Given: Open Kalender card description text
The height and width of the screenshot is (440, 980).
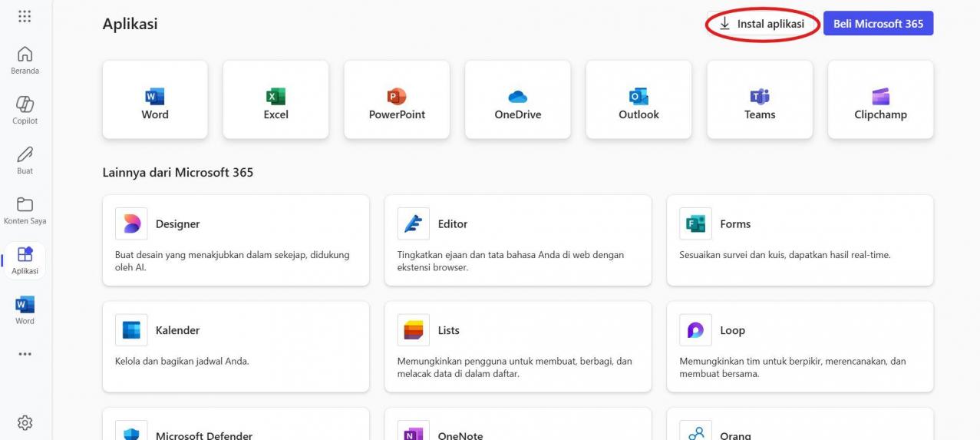Looking at the screenshot, I should pos(182,361).
